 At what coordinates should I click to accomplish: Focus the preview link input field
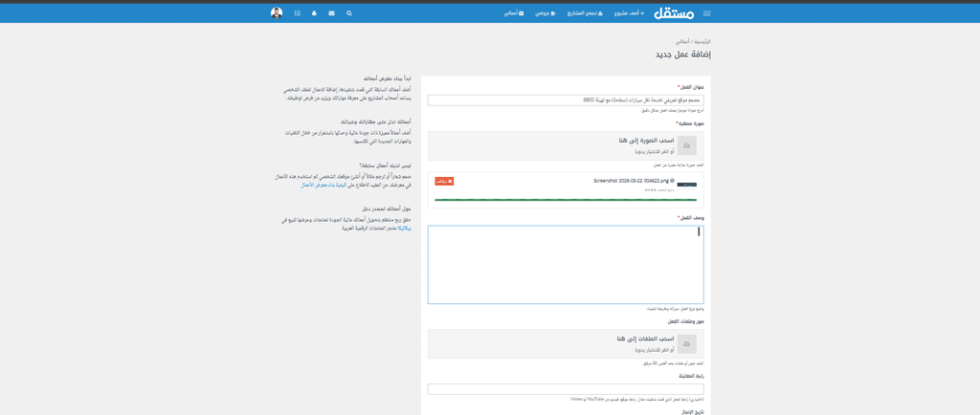tap(566, 389)
